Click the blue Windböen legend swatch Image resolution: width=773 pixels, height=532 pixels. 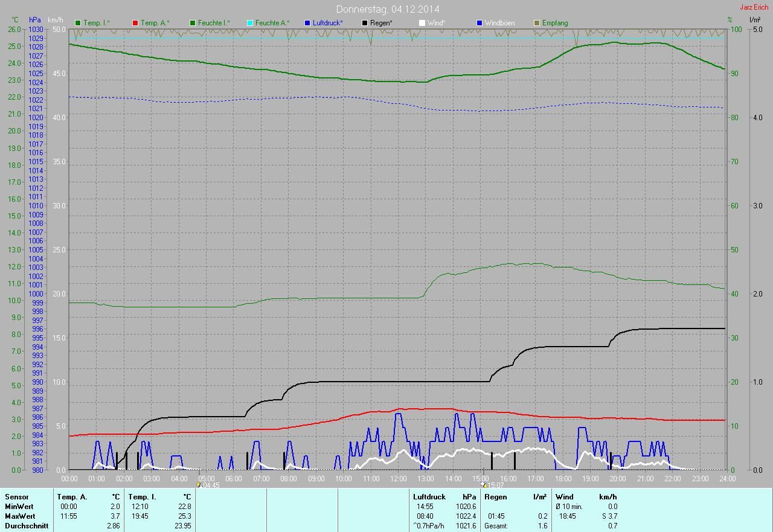[x=480, y=23]
